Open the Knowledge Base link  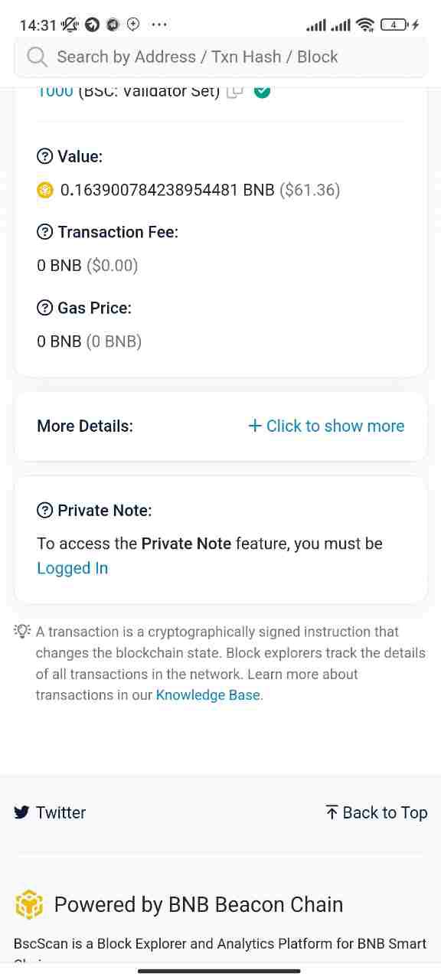click(208, 695)
